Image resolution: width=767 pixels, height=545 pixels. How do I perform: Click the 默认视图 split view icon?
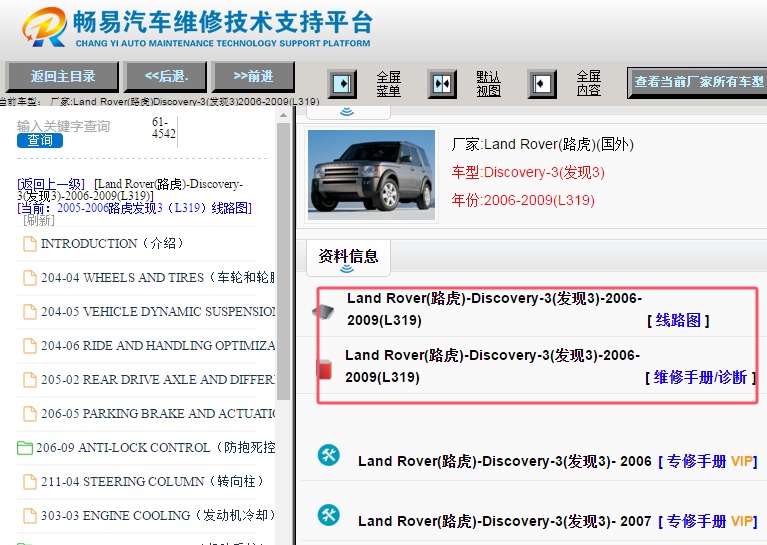click(442, 84)
